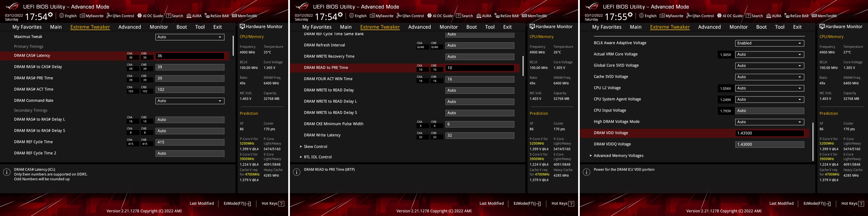Click EzMode(F7) in the middle screenshot
The image size is (868, 216).
pyautogui.click(x=527, y=204)
